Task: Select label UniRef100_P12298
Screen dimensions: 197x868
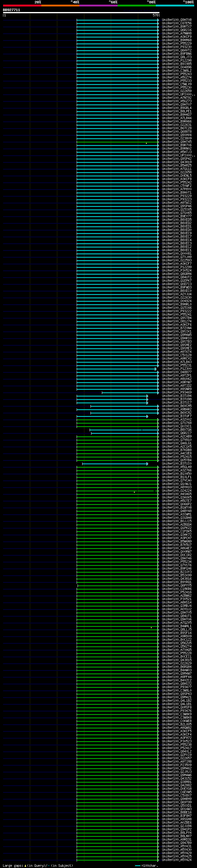Action: [176, 61]
